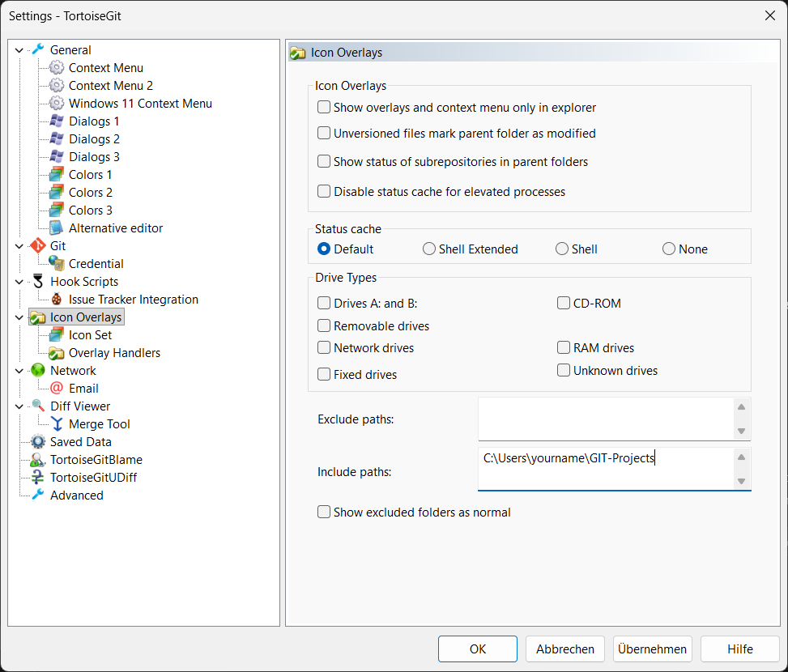Click the Übernehmen button
This screenshot has height=672, width=788.
[652, 649]
